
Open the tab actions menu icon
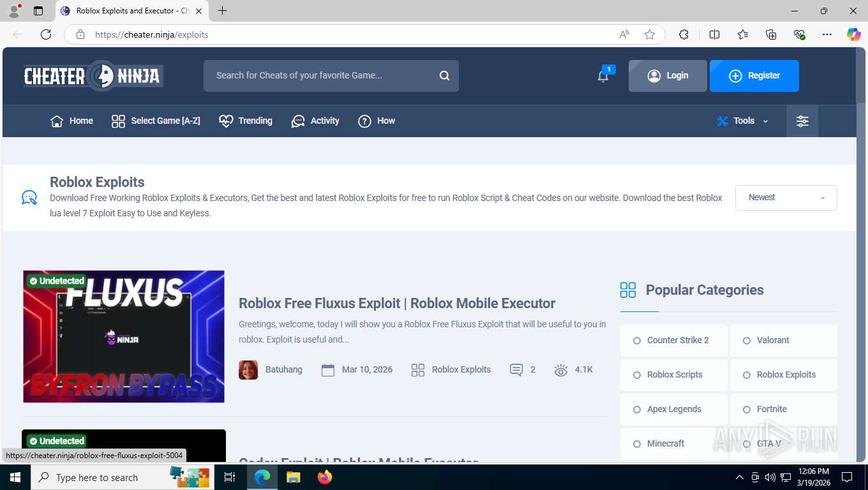[38, 11]
